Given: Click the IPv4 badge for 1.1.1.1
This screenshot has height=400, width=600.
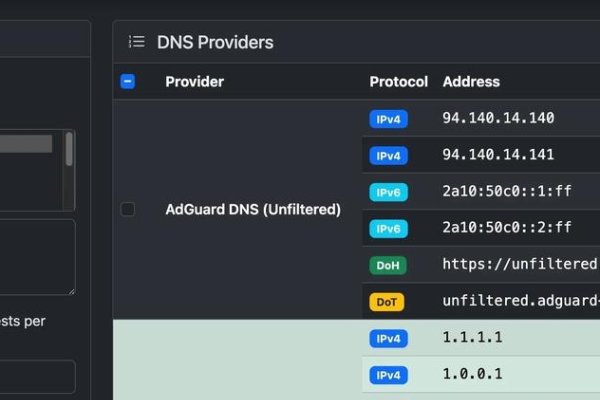Looking at the screenshot, I should click(x=388, y=338).
